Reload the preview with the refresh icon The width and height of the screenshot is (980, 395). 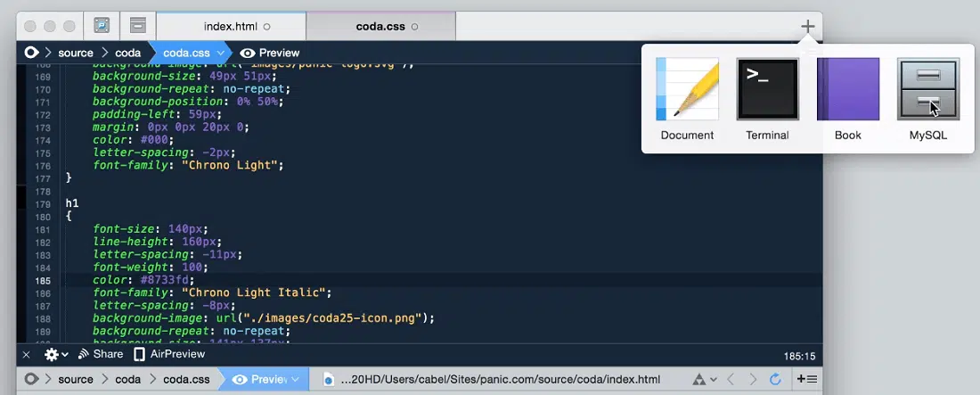click(x=775, y=380)
